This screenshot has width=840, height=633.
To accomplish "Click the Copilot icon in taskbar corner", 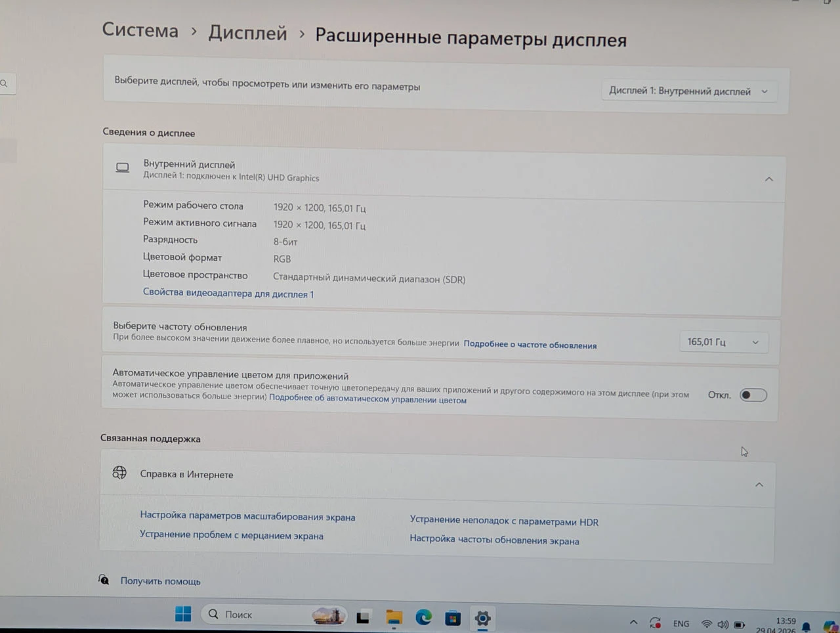I will [830, 626].
